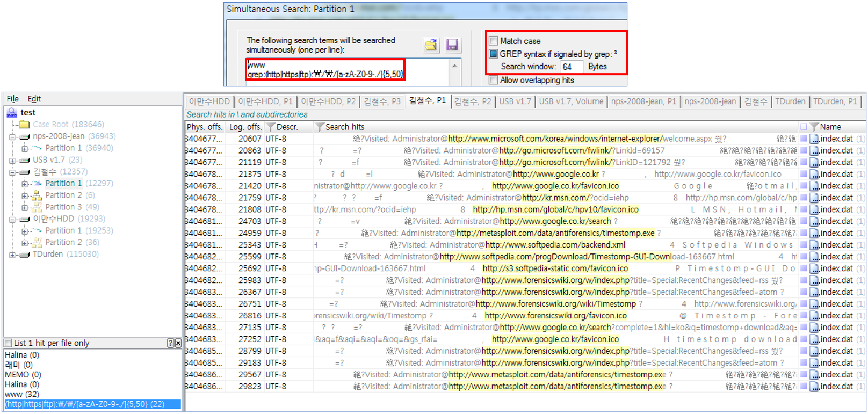
Task: Switch to the 'nps-2008-jean, P1' tab
Action: click(x=643, y=101)
